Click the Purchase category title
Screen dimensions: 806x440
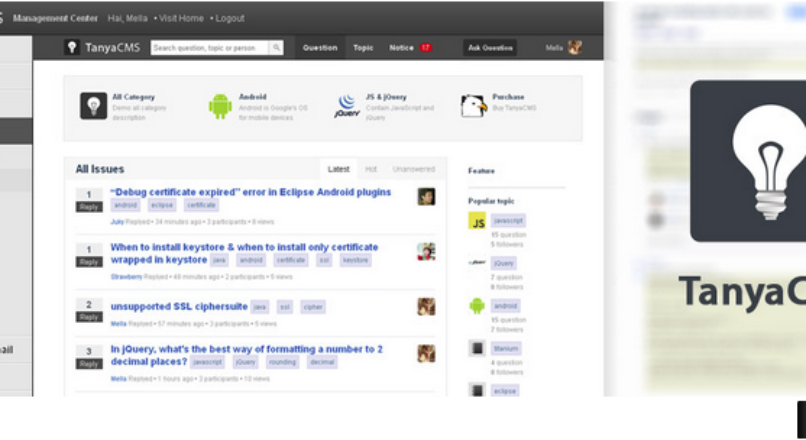pos(508,97)
